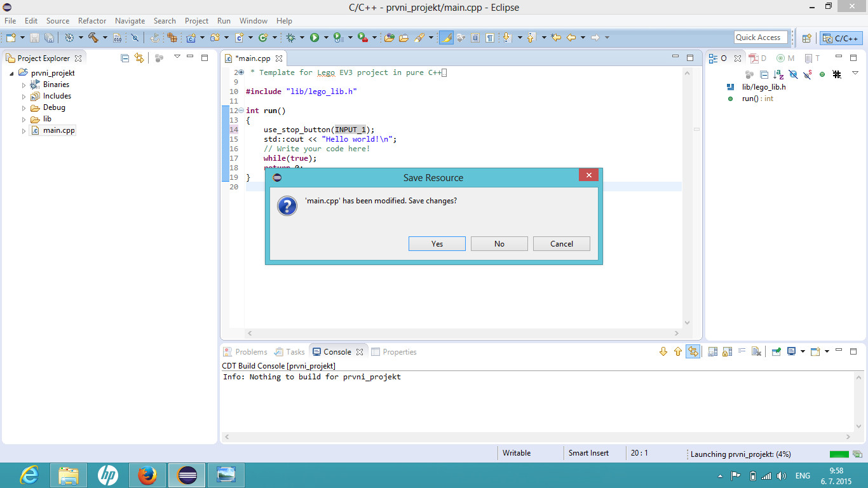Image resolution: width=868 pixels, height=488 pixels.
Task: Click the Build hammer icon
Action: tap(93, 38)
